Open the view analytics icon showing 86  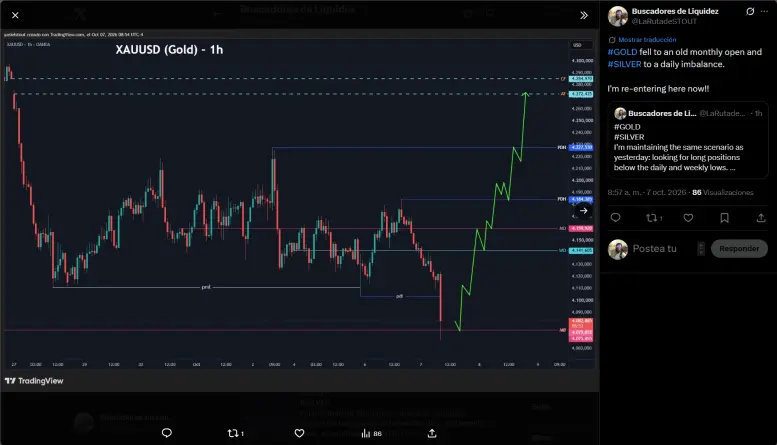pyautogui.click(x=372, y=434)
